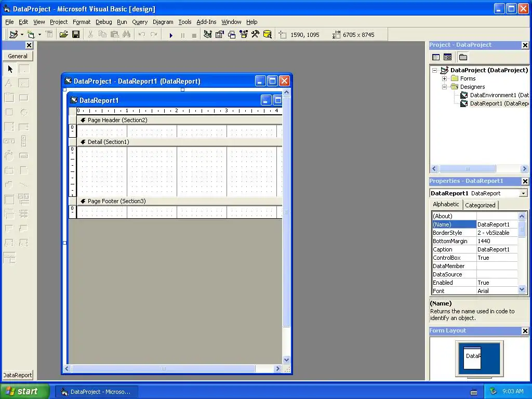Open the Add Project dropdown arrow
This screenshot has width=532, height=399.
[x=22, y=34]
